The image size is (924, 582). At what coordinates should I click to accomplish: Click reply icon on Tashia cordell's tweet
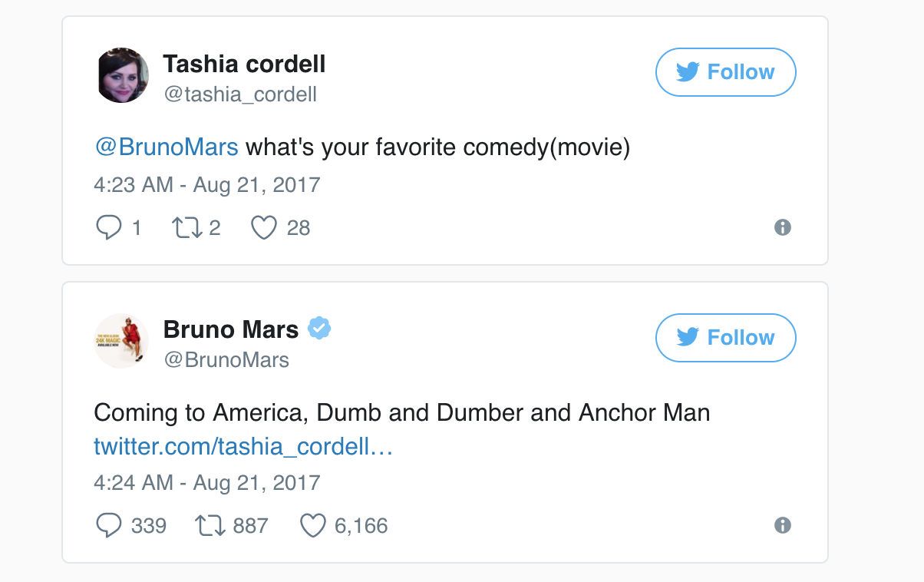pyautogui.click(x=108, y=227)
